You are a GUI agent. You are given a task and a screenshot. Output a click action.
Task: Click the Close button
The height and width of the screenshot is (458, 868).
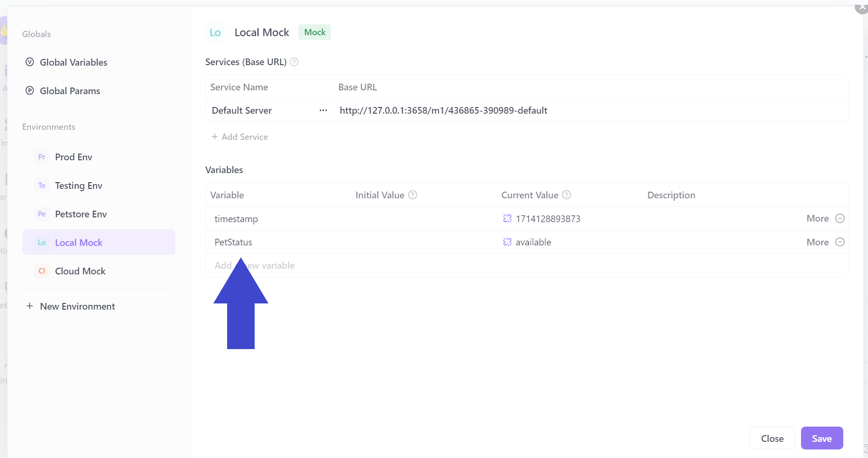pos(773,439)
